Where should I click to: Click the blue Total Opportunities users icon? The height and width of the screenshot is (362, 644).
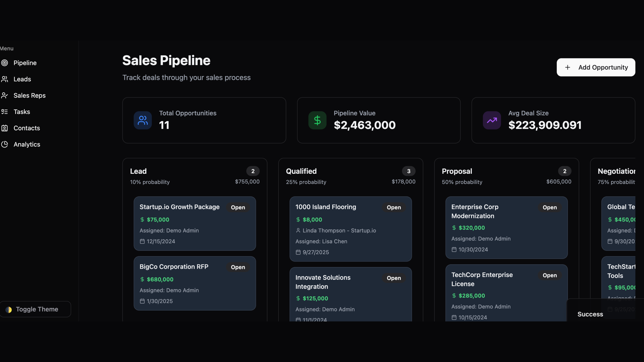(142, 120)
